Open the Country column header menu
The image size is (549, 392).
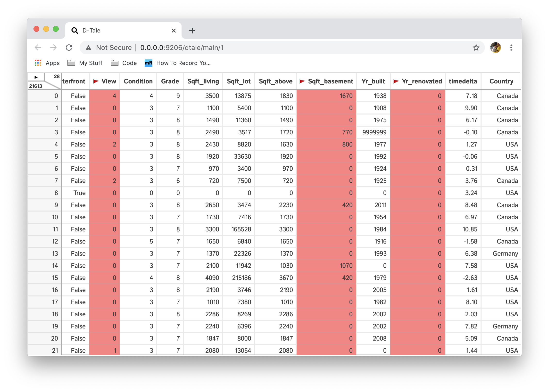point(501,81)
